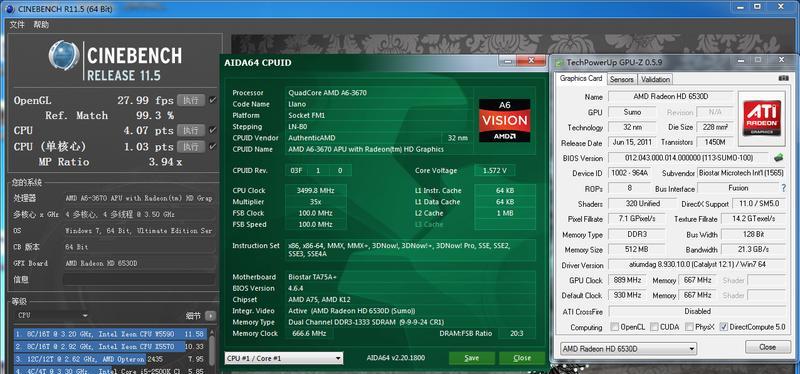Click the Driver Version field in GPU-Z
800x374 pixels.
pos(697,265)
